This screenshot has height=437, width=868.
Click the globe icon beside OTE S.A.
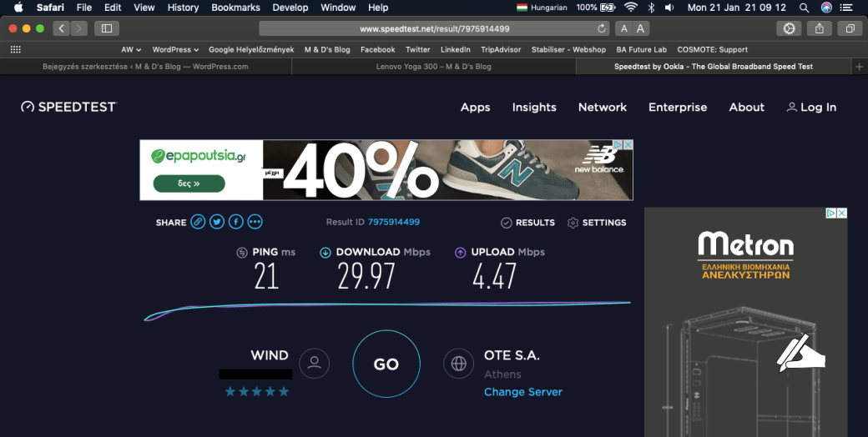(x=458, y=363)
